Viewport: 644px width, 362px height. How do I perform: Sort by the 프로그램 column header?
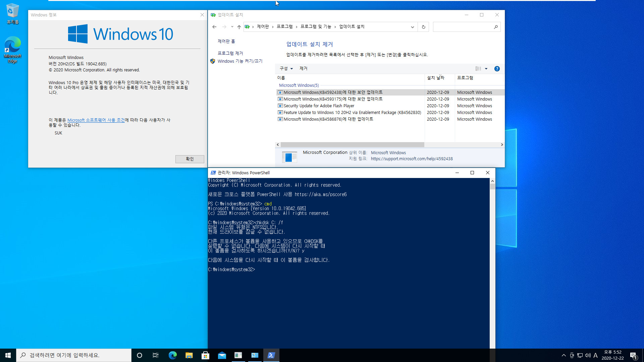click(479, 78)
